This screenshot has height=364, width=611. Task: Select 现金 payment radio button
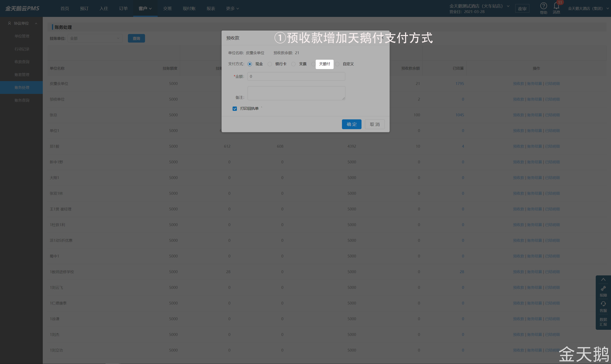[250, 64]
